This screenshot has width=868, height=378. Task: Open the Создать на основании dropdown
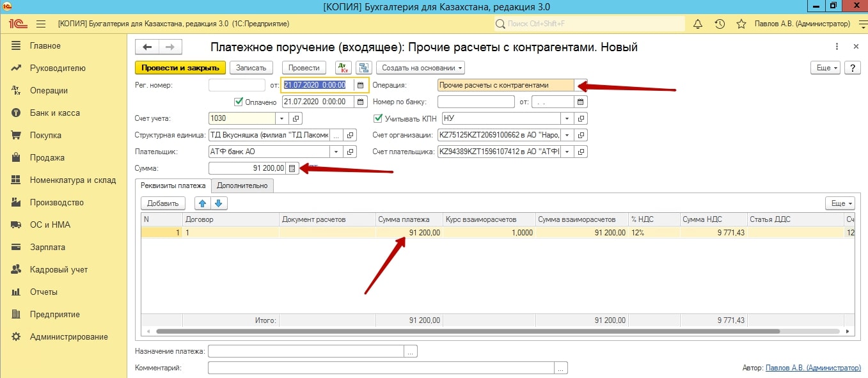tap(420, 68)
